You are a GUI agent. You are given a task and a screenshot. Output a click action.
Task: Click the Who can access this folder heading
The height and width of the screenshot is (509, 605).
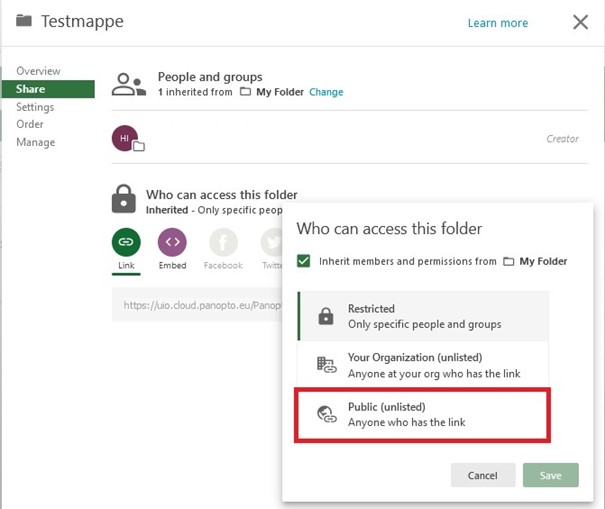click(221, 194)
